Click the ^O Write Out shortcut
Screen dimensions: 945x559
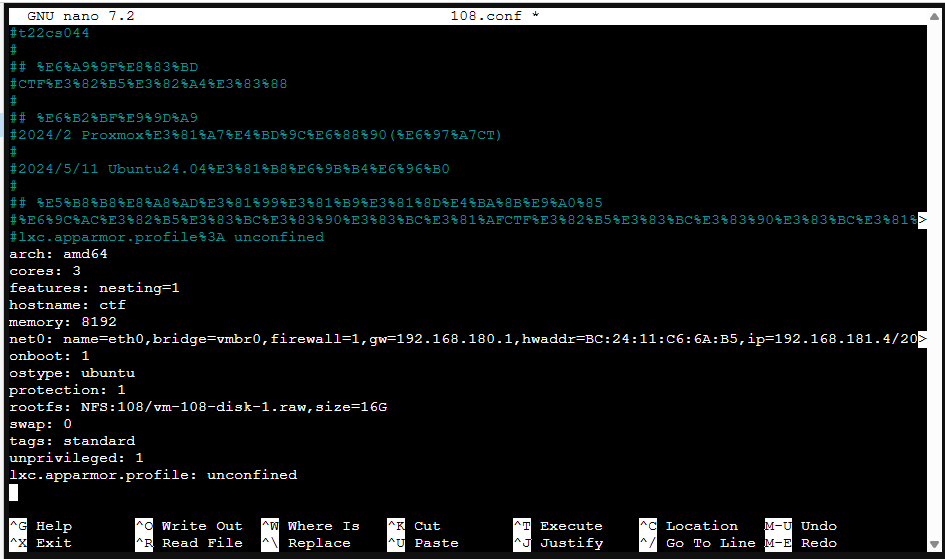(189, 526)
